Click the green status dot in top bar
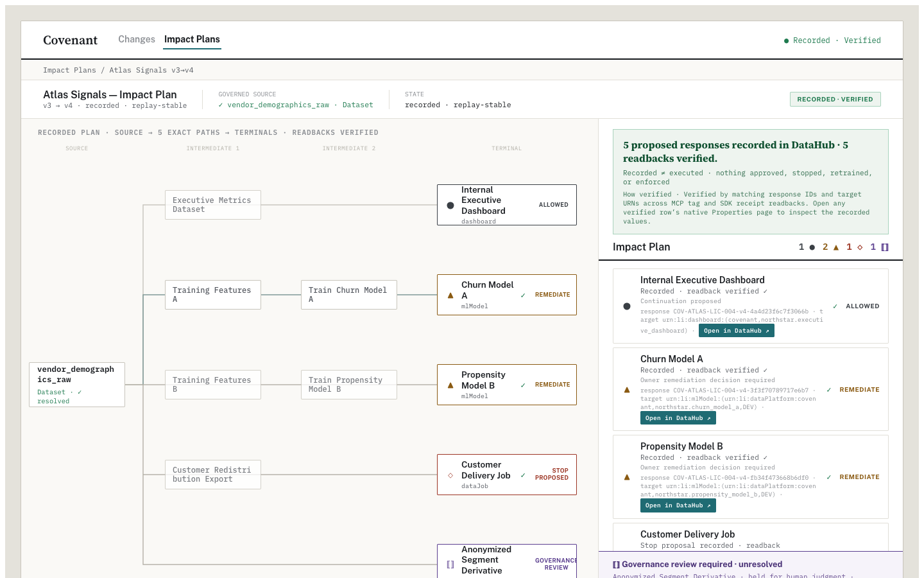Viewport: 924px width, 578px height. (786, 40)
